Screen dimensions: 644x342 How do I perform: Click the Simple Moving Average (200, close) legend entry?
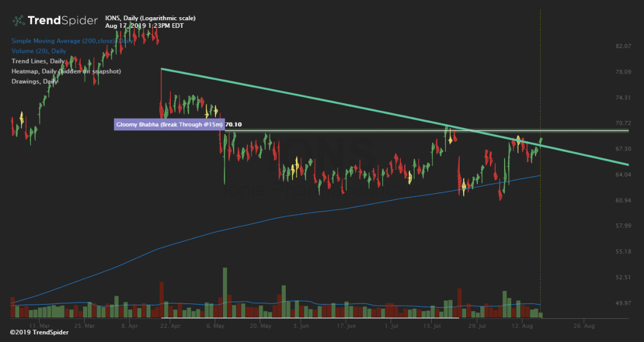72,41
